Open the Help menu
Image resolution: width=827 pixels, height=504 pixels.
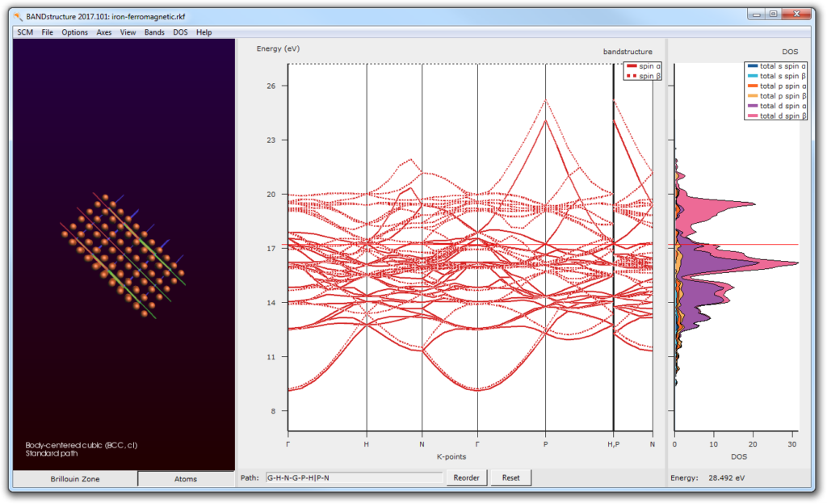(204, 32)
